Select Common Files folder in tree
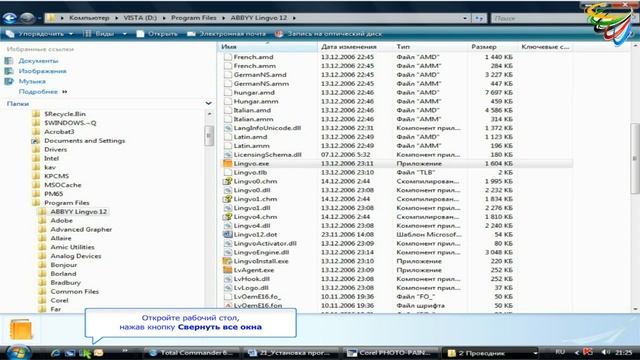The height and width of the screenshot is (360, 640). tap(75, 291)
